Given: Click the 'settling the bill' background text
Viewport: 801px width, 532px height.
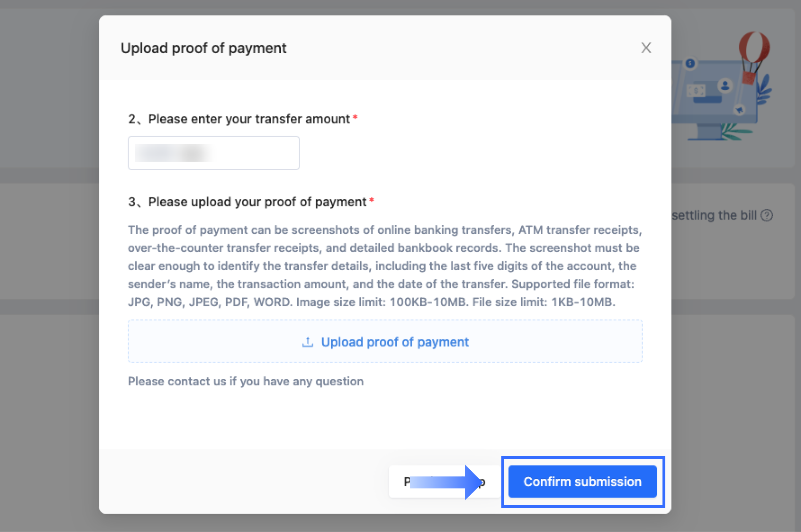Looking at the screenshot, I should tap(714, 215).
